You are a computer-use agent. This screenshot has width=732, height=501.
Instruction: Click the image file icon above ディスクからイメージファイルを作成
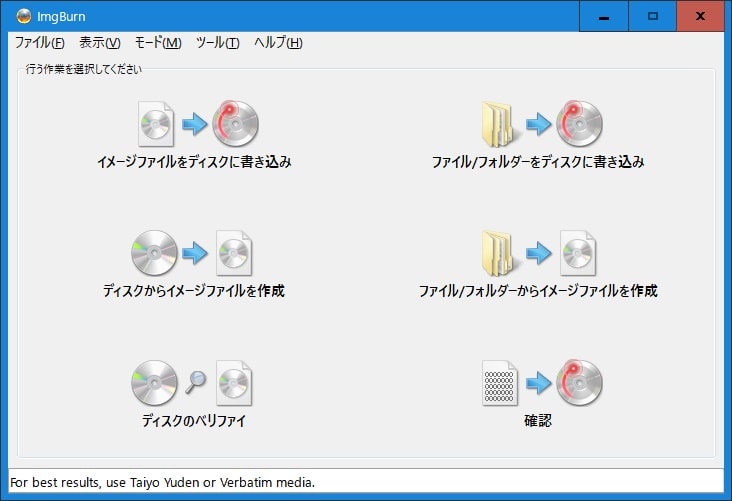point(234,253)
